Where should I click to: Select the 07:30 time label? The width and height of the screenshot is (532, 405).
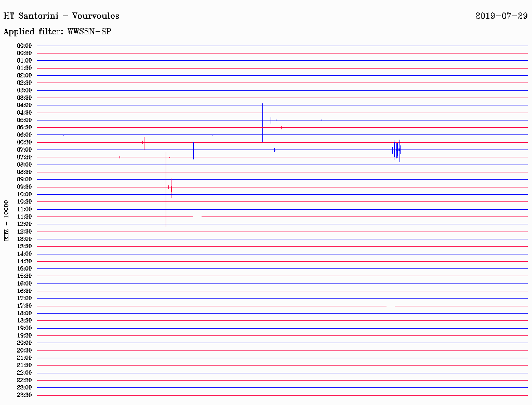pyautogui.click(x=24, y=157)
